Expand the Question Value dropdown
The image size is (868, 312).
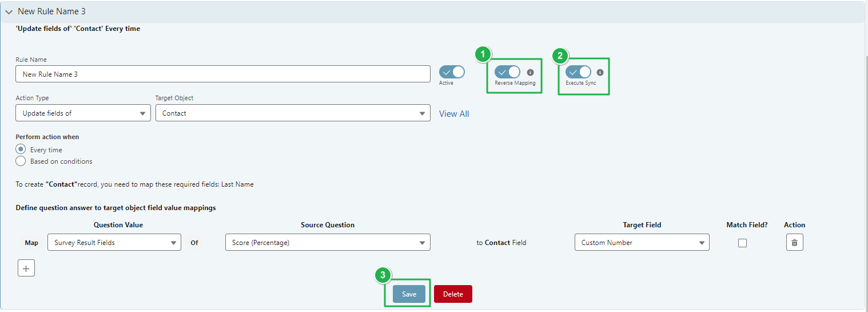click(114, 243)
